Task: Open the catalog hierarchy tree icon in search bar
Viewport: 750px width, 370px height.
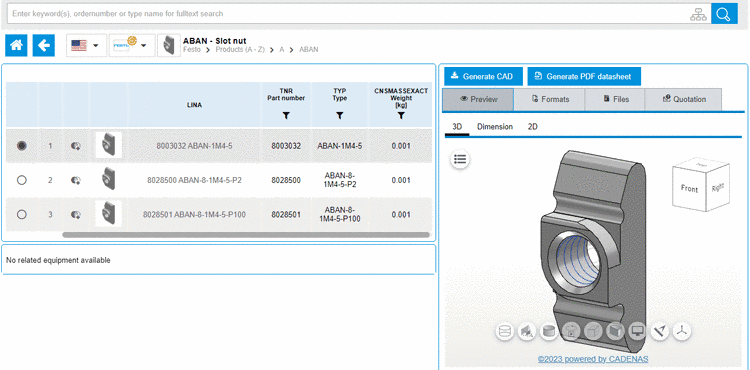Action: [x=698, y=14]
